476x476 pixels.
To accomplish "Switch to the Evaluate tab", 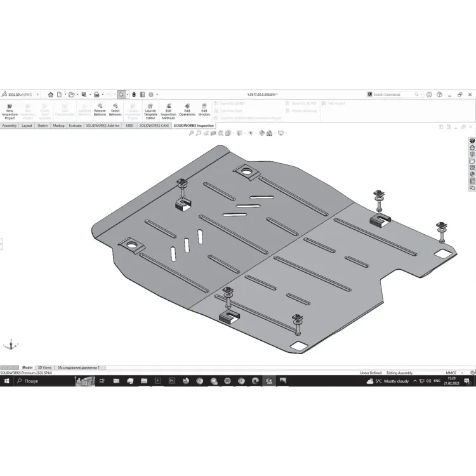I will pos(76,126).
